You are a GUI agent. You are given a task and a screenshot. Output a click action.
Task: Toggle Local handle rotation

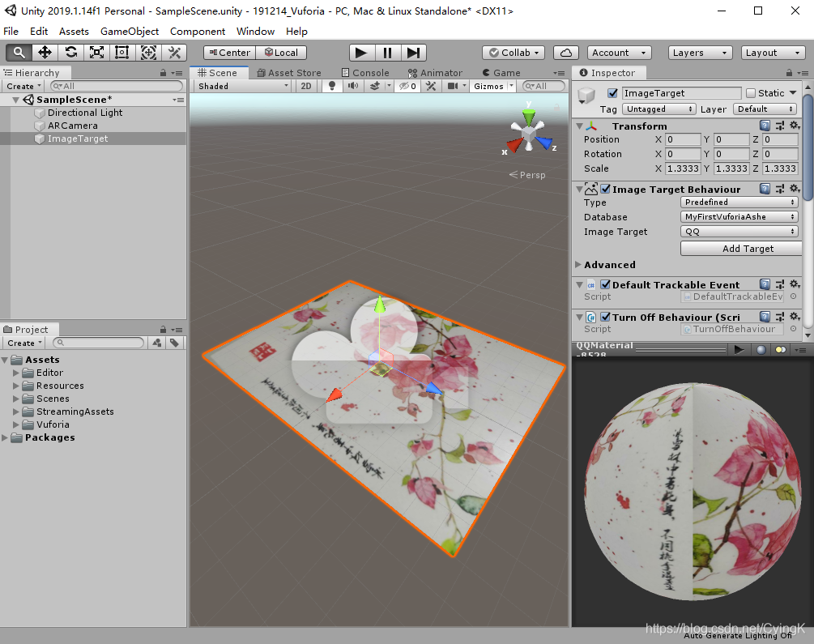click(x=281, y=53)
